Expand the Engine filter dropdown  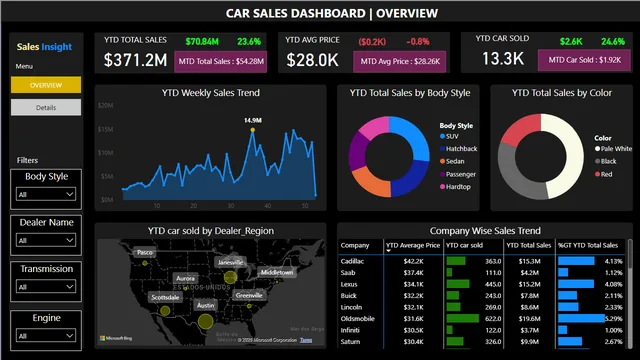click(x=46, y=336)
